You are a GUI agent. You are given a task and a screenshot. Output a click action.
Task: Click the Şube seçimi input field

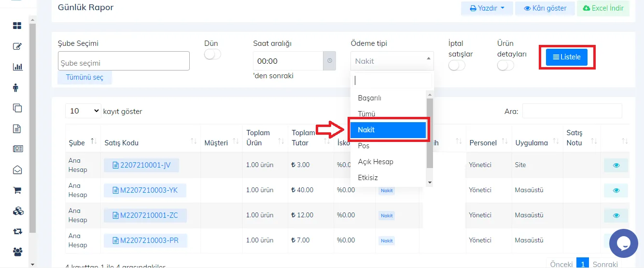tap(124, 61)
